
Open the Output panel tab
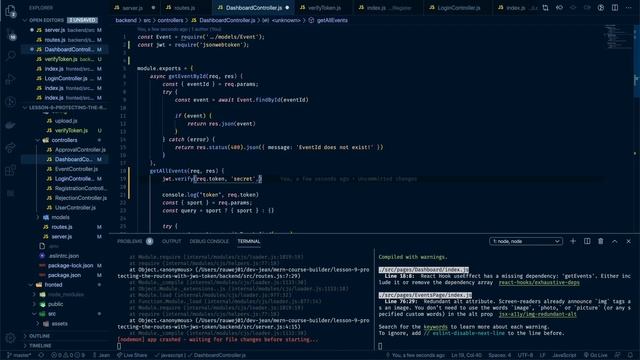[171, 241]
